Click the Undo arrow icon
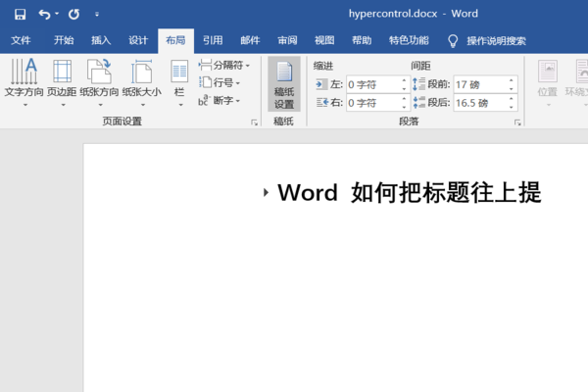This screenshot has height=392, width=588. pyautogui.click(x=45, y=15)
